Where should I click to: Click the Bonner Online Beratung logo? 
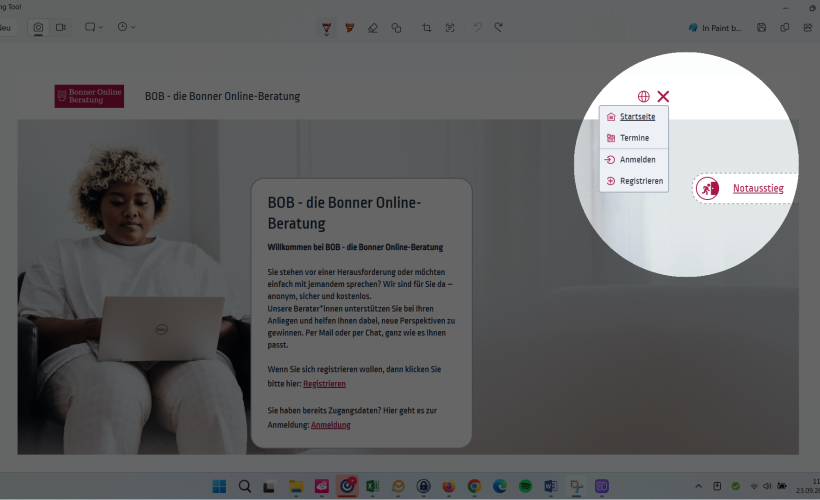click(x=89, y=96)
